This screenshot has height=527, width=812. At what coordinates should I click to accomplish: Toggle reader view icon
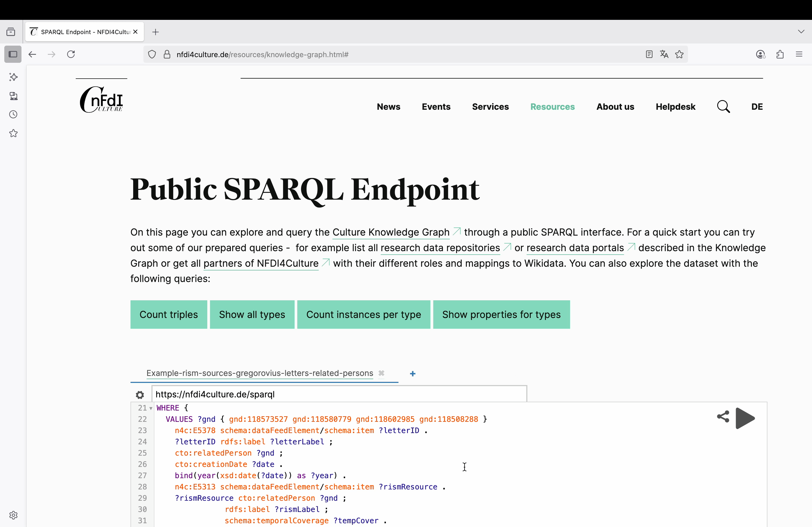coord(649,54)
